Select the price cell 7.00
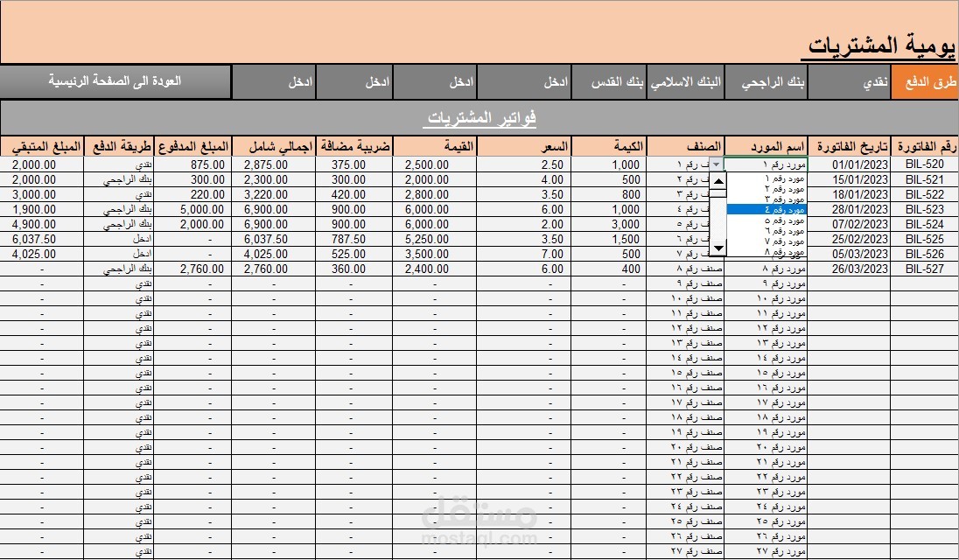The height and width of the screenshot is (560, 959). tap(524, 254)
